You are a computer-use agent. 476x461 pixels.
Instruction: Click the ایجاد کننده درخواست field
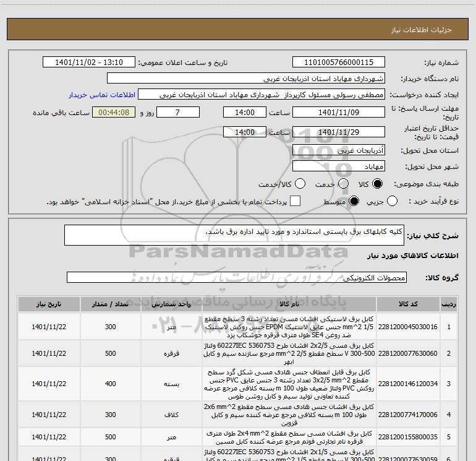coord(261,95)
